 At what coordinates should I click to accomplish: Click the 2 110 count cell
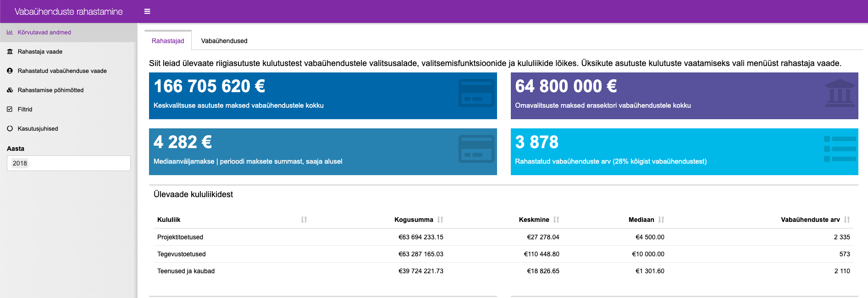pyautogui.click(x=842, y=271)
